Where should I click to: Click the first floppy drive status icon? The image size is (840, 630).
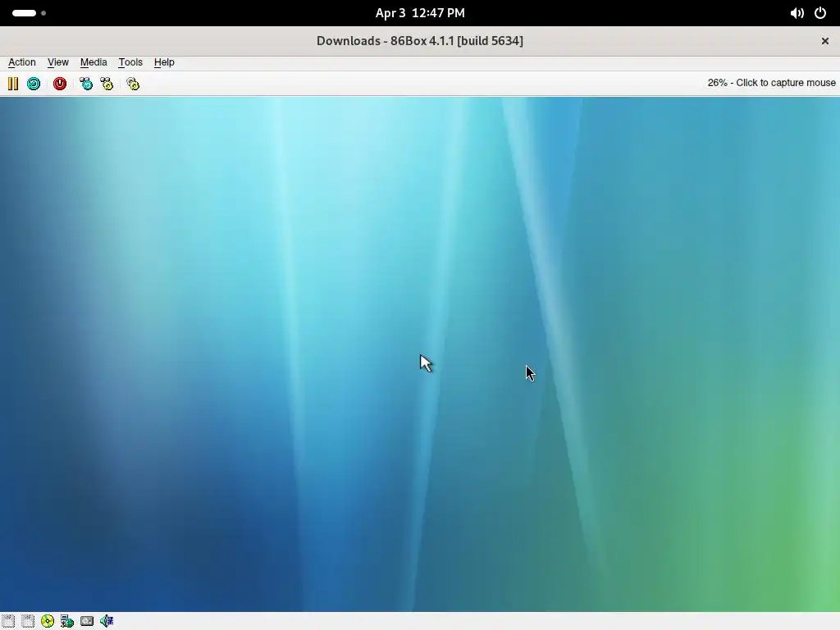[8, 621]
